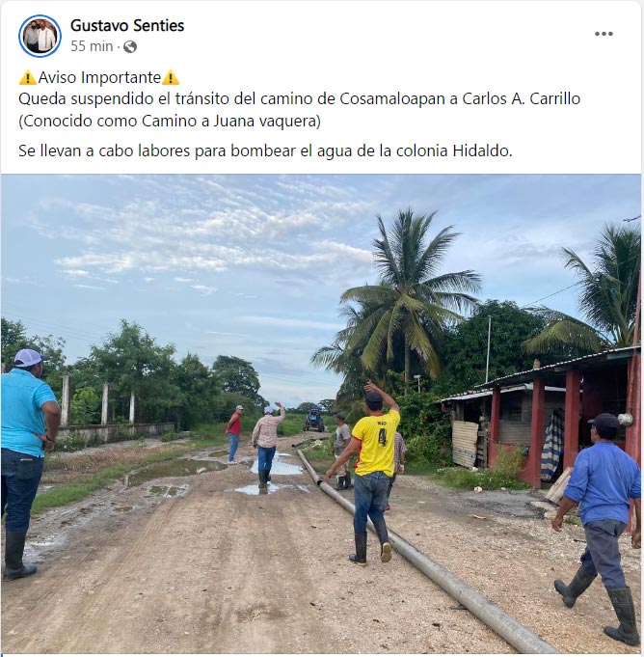Click the Aviso Importante heading text
The image size is (644, 657).
tap(99, 77)
